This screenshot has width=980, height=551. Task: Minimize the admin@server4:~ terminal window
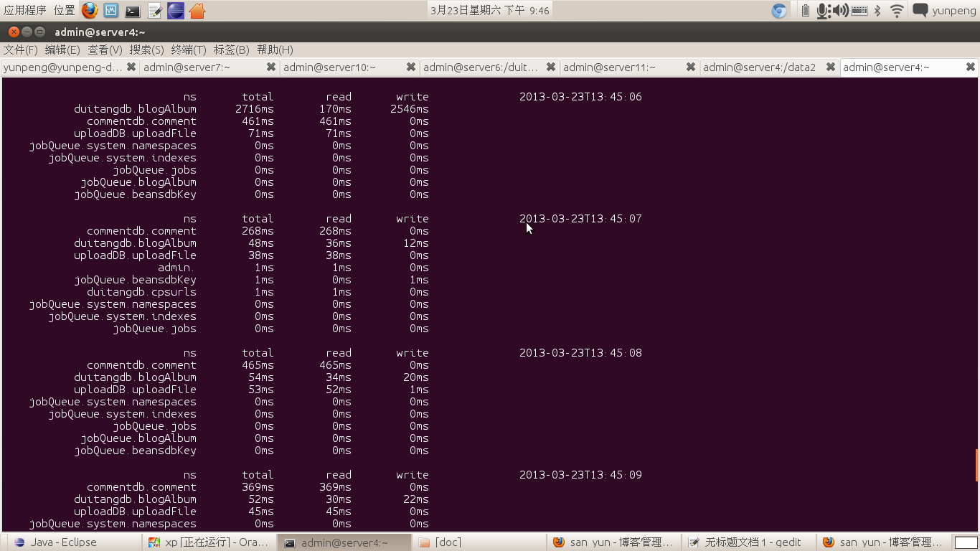(x=27, y=32)
